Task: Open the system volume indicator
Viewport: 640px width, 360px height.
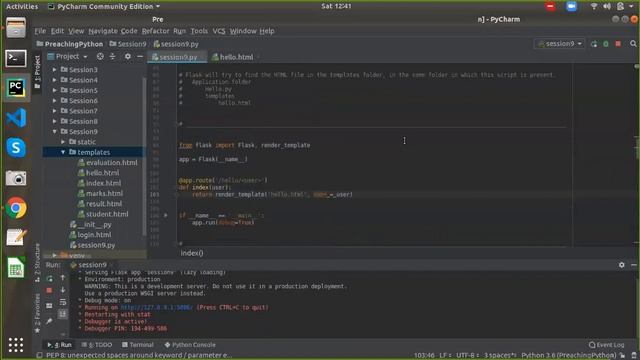Action: 607,7
